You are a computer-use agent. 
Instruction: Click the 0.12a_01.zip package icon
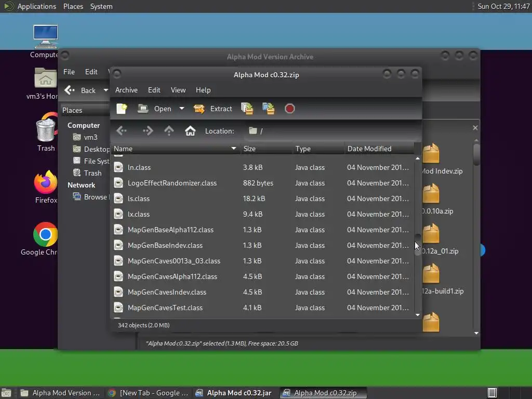pos(431,233)
